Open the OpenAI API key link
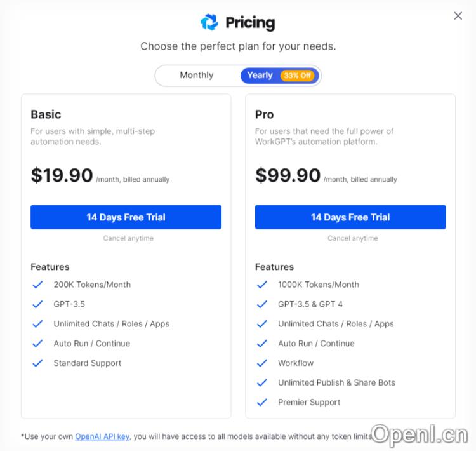This screenshot has width=476, height=451. (x=102, y=436)
